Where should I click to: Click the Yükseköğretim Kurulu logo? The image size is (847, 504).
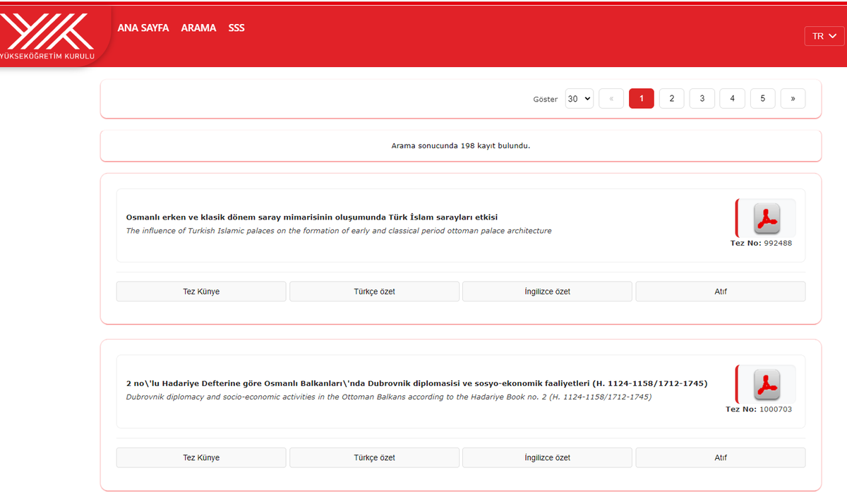48,36
